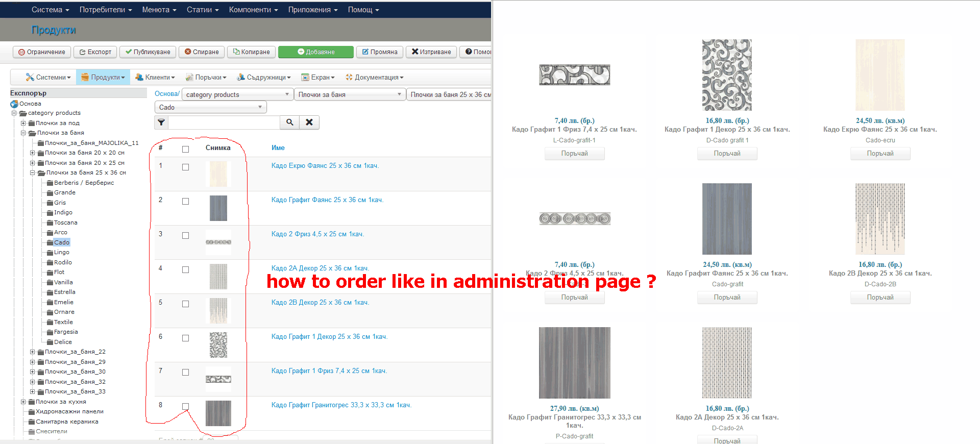This screenshot has height=444, width=980.
Task: Click the Основа breadcrumb link
Action: point(166,94)
